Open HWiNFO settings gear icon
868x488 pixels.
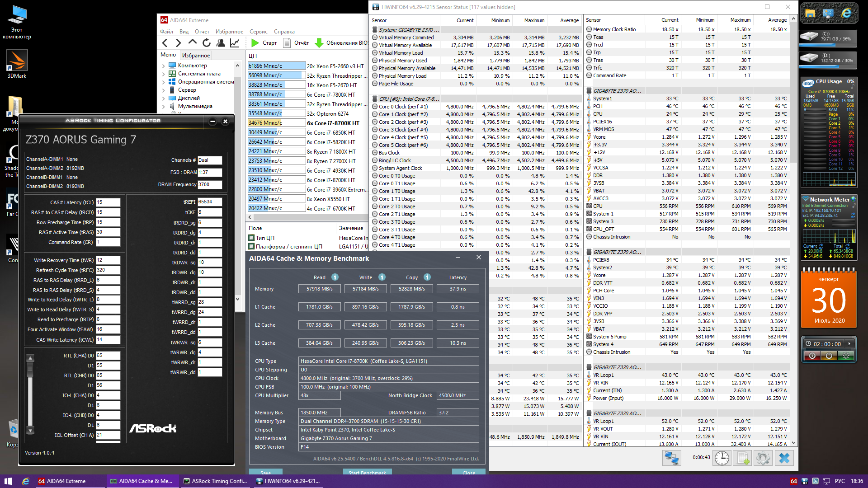[763, 458]
